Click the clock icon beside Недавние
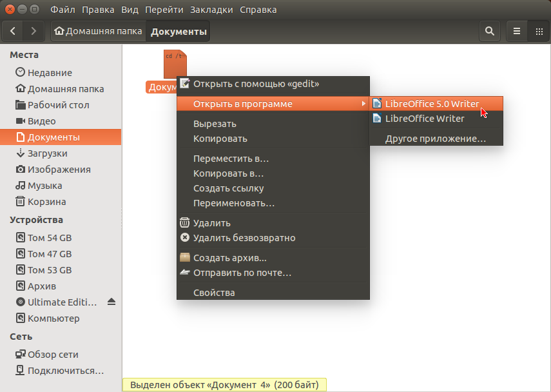Image resolution: width=551 pixels, height=392 pixels. 21,72
